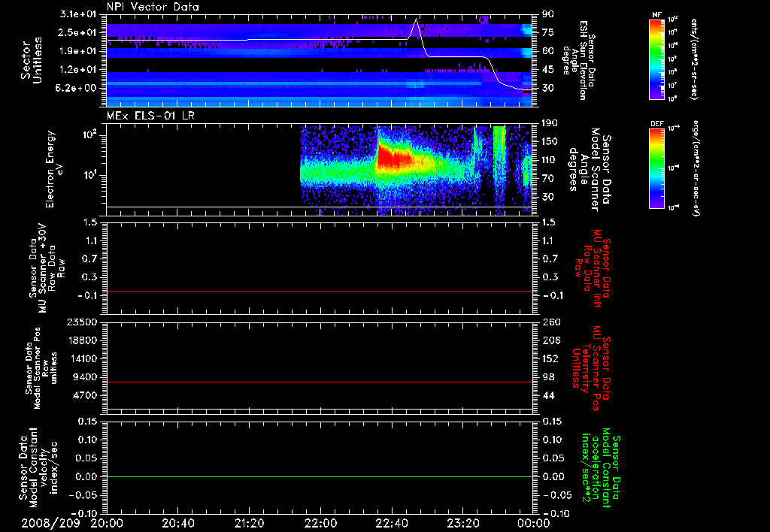
Task: Click the 21:20 time axis label
Action: pos(249,523)
